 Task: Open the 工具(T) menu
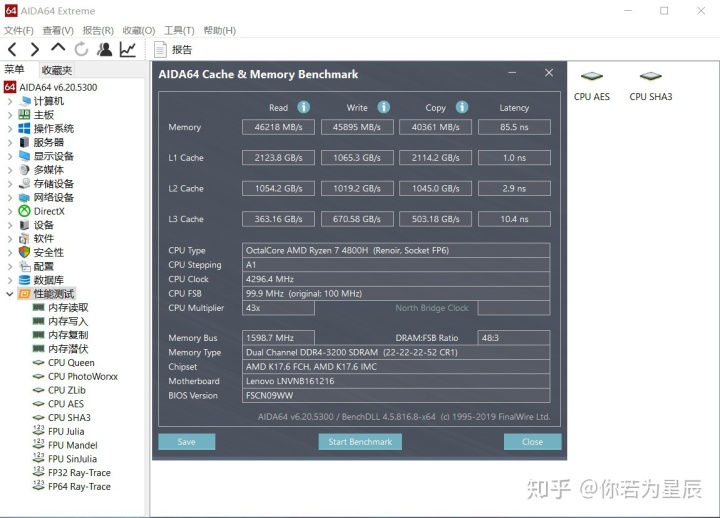pos(179,30)
